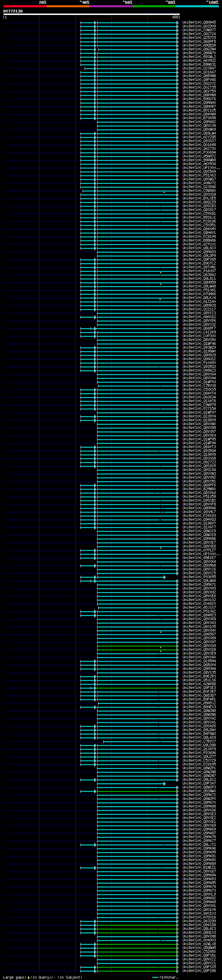Select hit UniRef100_Q8VXM8
Screen dimensions: 222x980
[x=199, y=428]
